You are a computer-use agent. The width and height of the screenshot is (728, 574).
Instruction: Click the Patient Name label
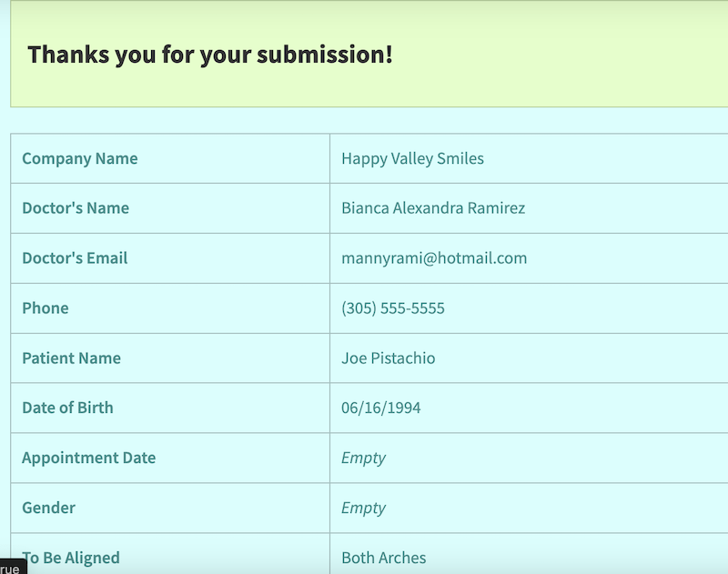[x=71, y=358]
